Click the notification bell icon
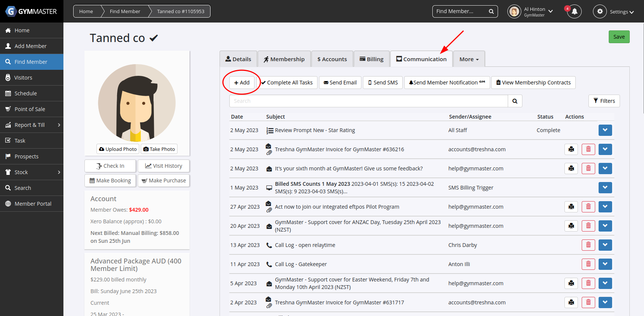The image size is (644, 316). [x=574, y=12]
